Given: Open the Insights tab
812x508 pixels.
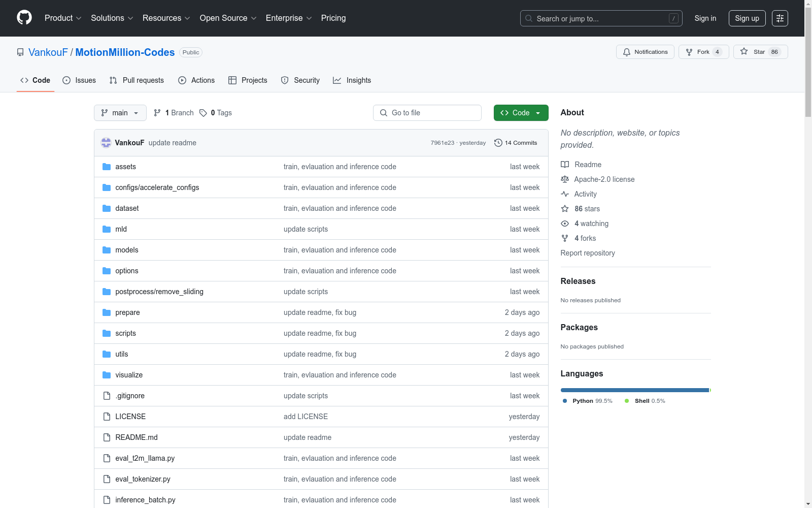Looking at the screenshot, I should pos(352,80).
